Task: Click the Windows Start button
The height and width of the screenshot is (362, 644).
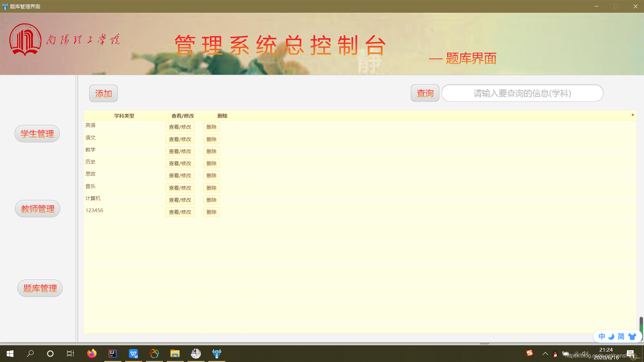Action: 10,353
